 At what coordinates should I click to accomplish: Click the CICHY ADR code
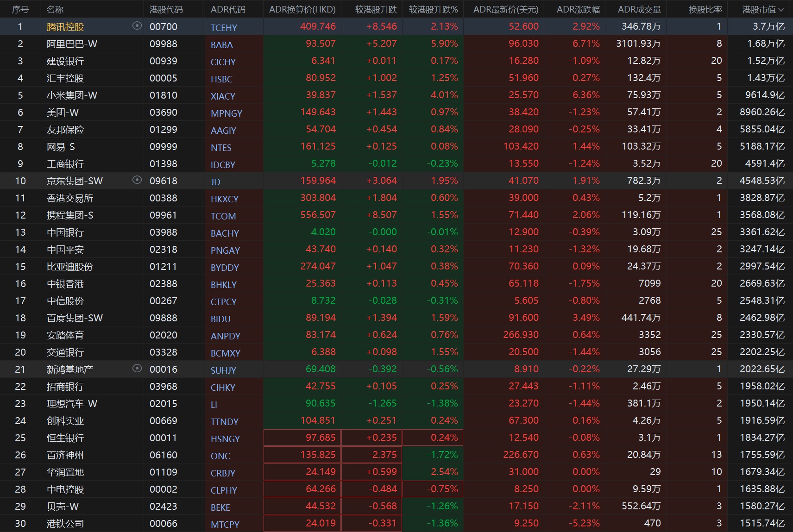[x=223, y=62]
